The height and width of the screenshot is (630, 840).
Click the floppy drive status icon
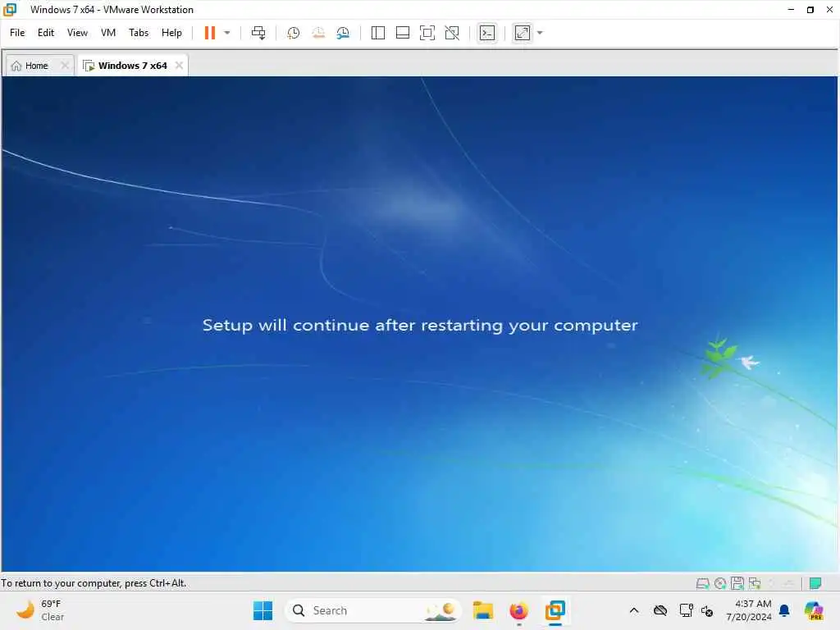coord(737,583)
